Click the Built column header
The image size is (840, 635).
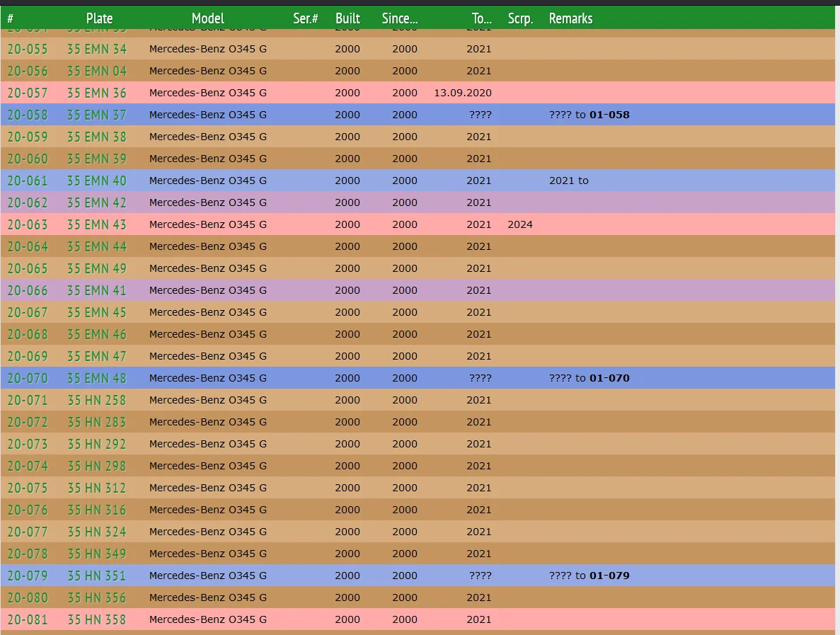tap(347, 18)
